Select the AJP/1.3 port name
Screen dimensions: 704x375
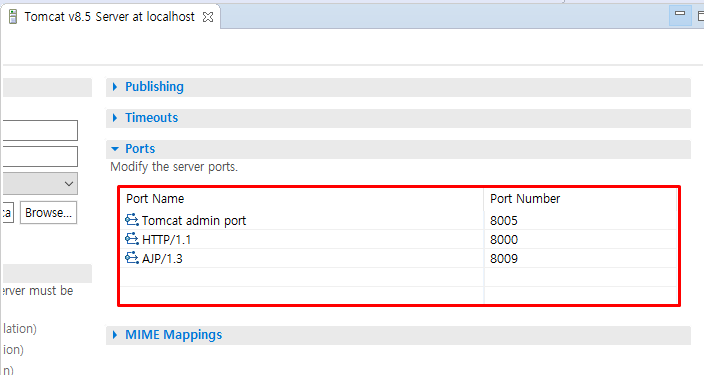point(162,259)
